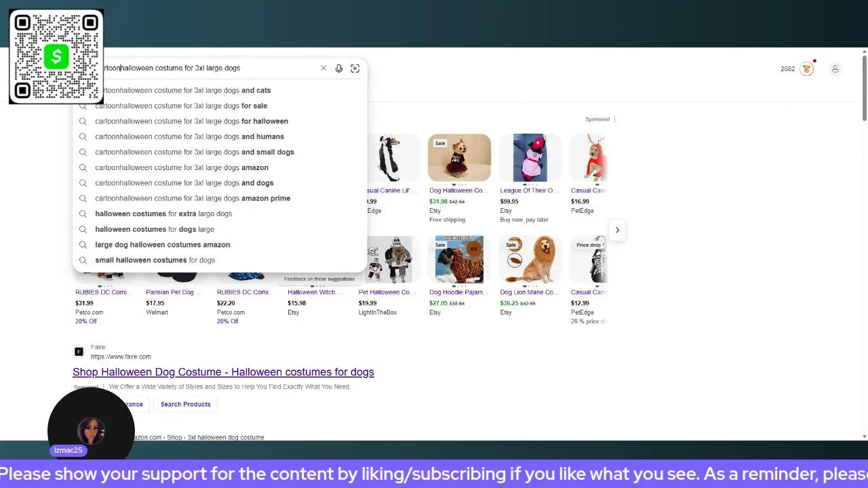
Task: Select suggestion ending in "and small dogs"
Action: [220, 152]
